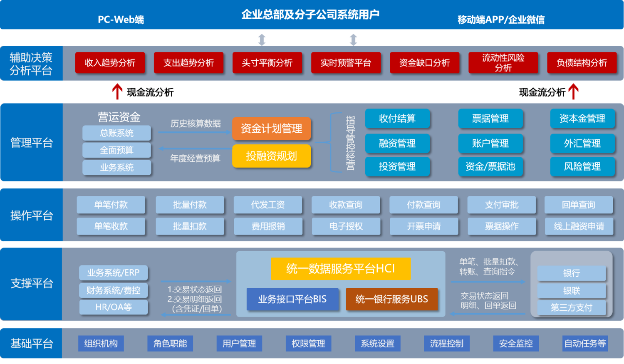624x364 pixels.
Task: Select the 系统设置 box
Action: (x=377, y=344)
